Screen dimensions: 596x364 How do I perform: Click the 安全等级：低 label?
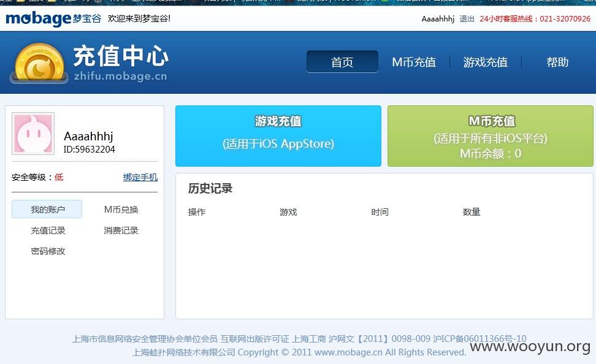tap(37, 177)
